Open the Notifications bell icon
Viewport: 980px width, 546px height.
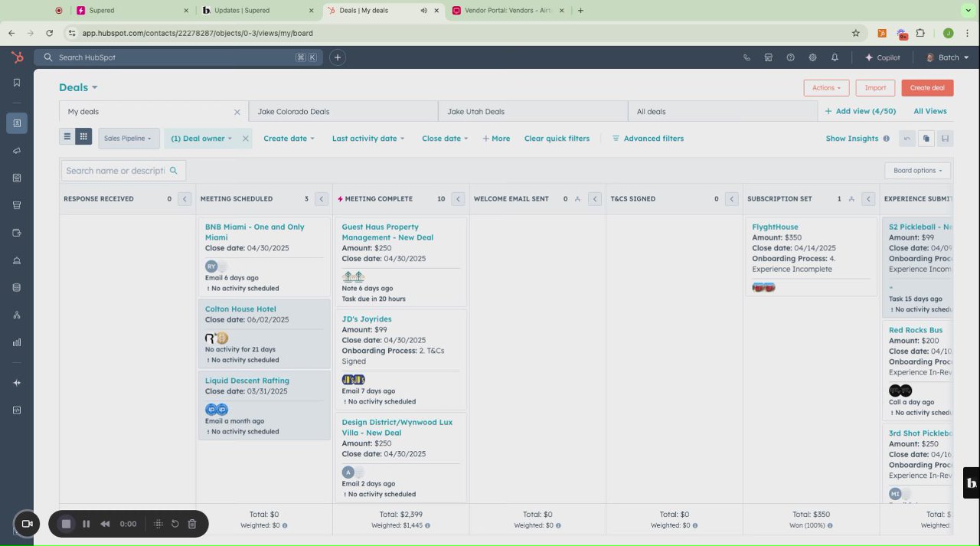[835, 57]
